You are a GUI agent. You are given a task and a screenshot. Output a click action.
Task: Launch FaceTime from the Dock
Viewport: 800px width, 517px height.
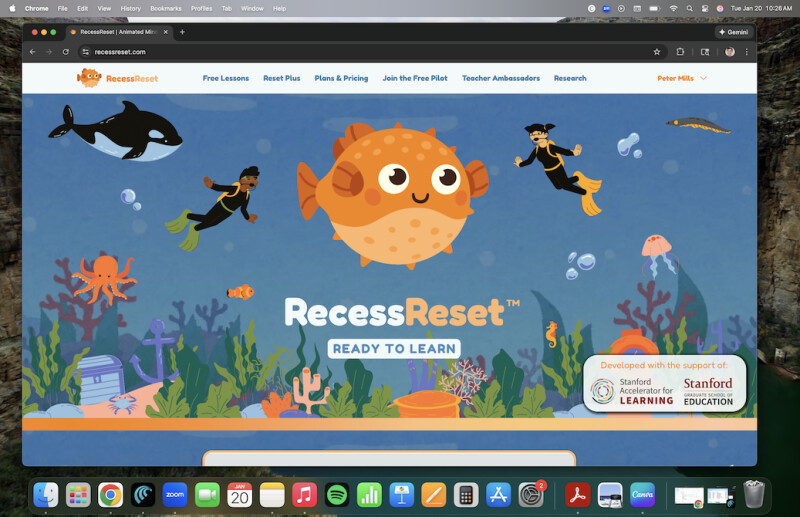207,495
